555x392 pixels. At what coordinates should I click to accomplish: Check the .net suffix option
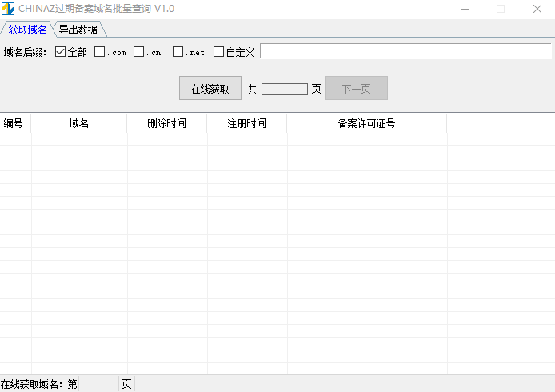point(178,52)
